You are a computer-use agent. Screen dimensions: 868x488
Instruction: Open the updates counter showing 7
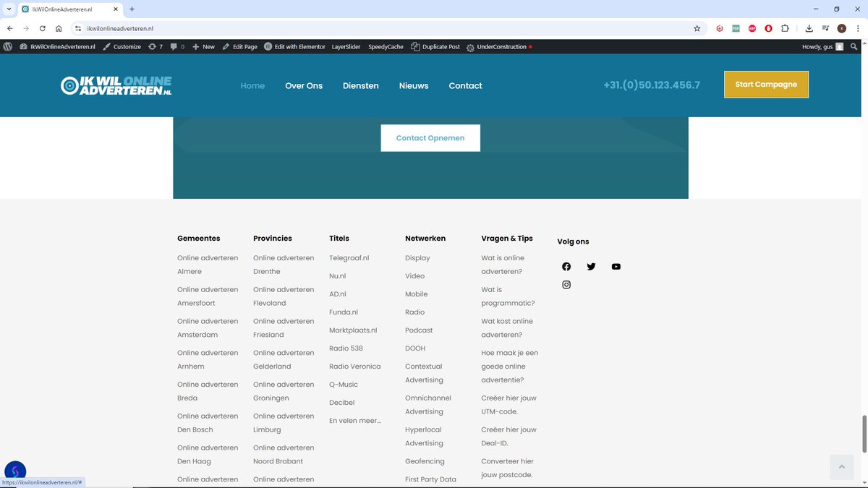[156, 46]
